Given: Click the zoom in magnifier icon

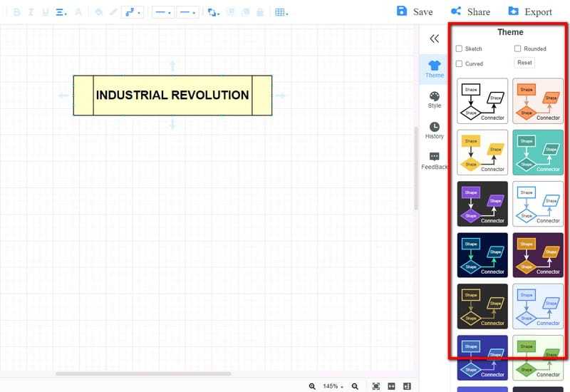Looking at the screenshot, I should pos(312,386).
